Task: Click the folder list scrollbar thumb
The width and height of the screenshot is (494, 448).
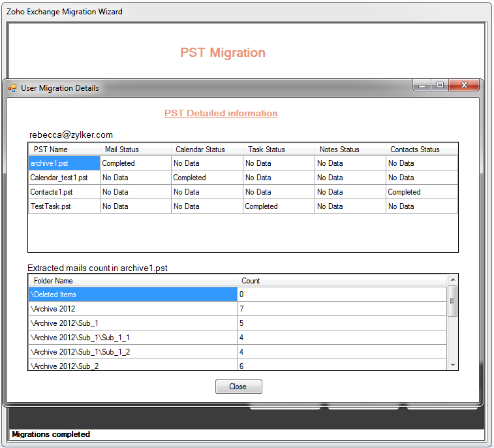Action: click(x=453, y=301)
